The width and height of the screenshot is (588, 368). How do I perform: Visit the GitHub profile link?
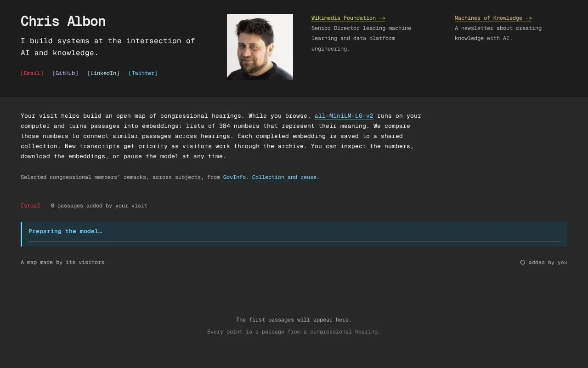click(65, 73)
